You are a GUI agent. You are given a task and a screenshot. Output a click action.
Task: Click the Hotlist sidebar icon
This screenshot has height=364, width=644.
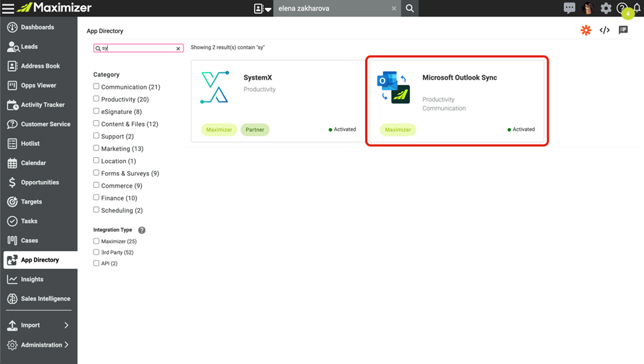13,143
